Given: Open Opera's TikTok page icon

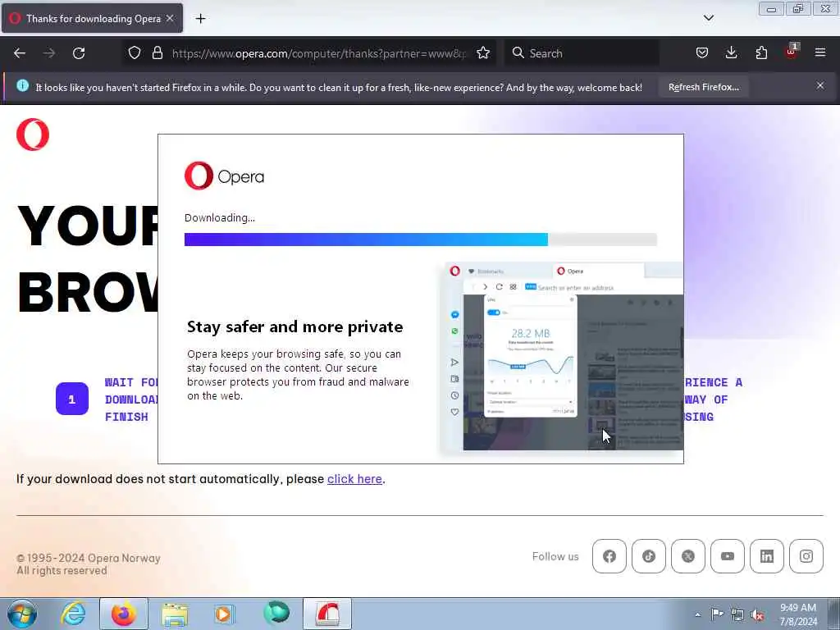Looking at the screenshot, I should coord(649,556).
